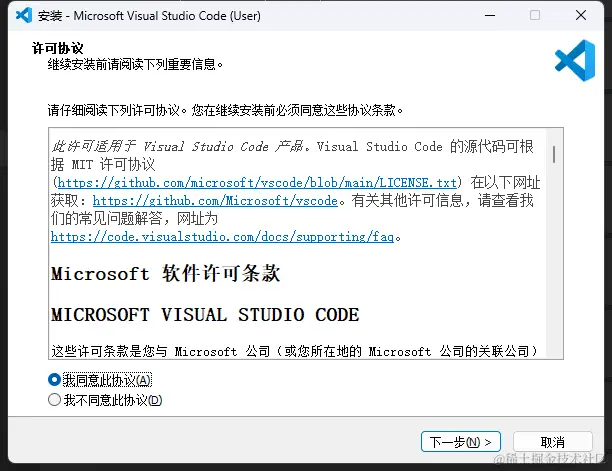Minimize the installer window
The image size is (612, 471).
tap(490, 16)
